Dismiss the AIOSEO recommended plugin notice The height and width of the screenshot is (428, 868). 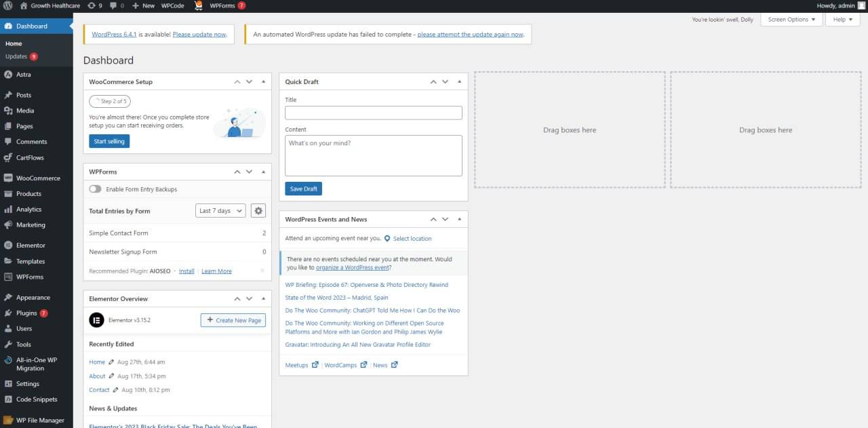pyautogui.click(x=262, y=271)
